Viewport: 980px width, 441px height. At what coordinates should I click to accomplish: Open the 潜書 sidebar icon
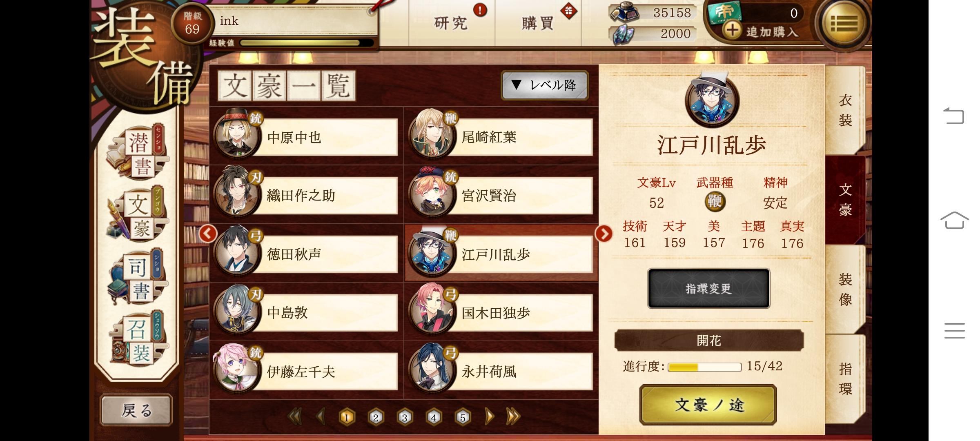tap(138, 152)
